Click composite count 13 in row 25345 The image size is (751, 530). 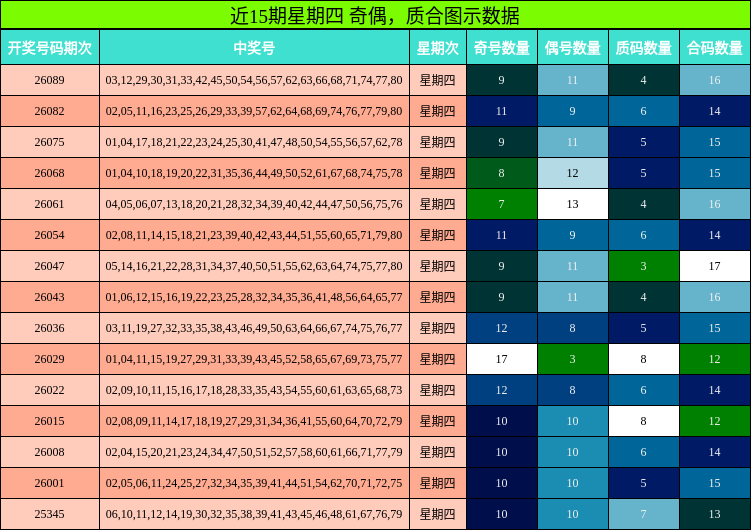715,514
